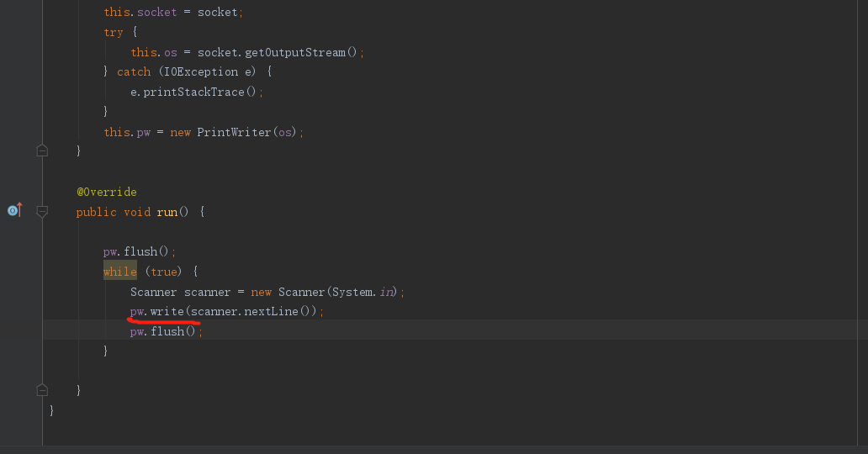Click the try keyword
This screenshot has height=454, width=868.
[114, 33]
